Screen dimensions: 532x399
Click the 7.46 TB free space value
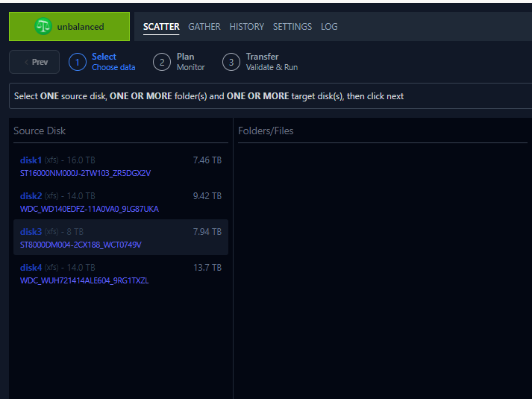click(207, 160)
